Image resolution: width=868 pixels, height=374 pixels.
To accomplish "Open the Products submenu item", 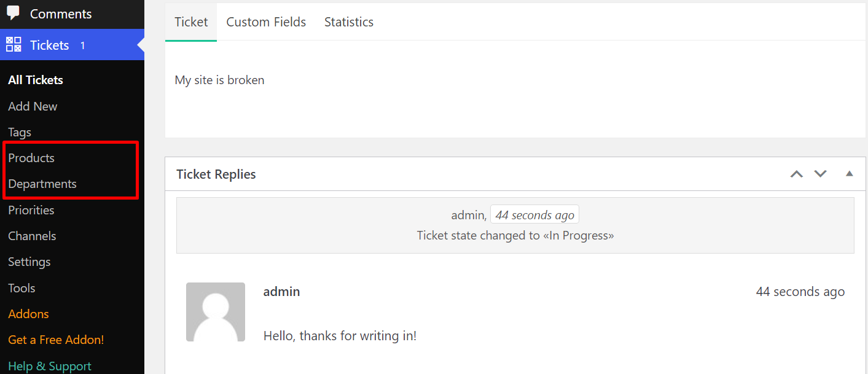I will tap(31, 158).
